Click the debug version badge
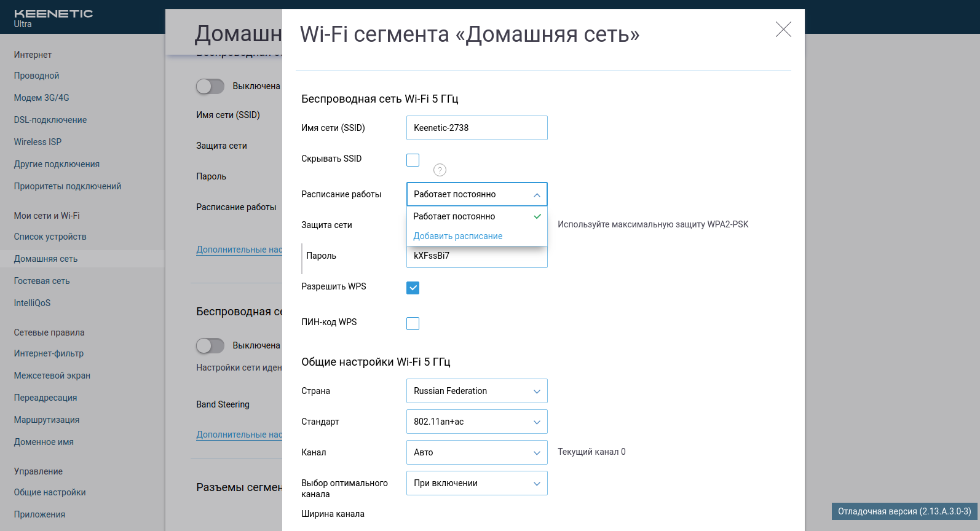Viewport: 980px width, 531px height. point(904,511)
